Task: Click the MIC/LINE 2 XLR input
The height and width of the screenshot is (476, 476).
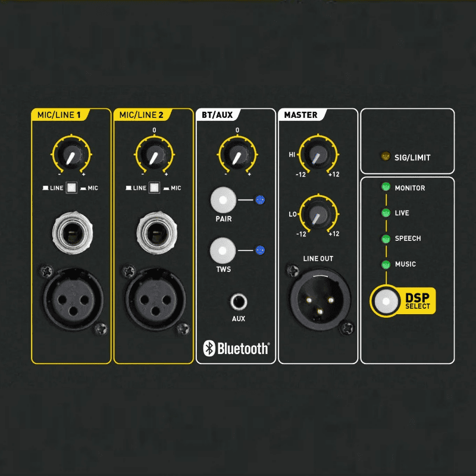Action: tap(155, 296)
